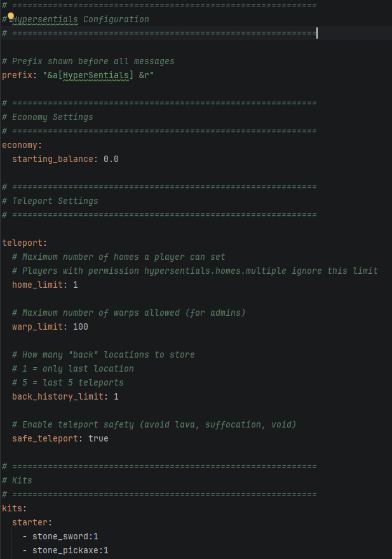The image size is (392, 559).
Task: Click the starter kit key
Action: 30,522
